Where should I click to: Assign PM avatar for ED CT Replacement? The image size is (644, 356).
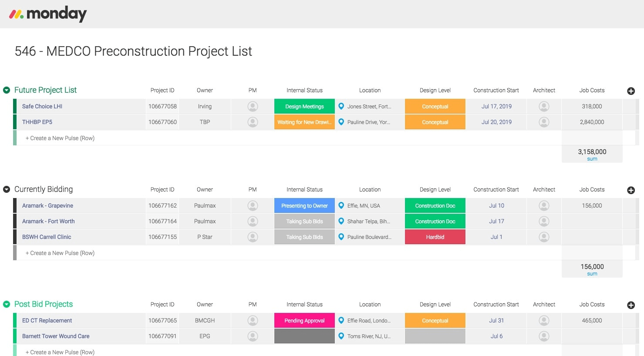(253, 320)
